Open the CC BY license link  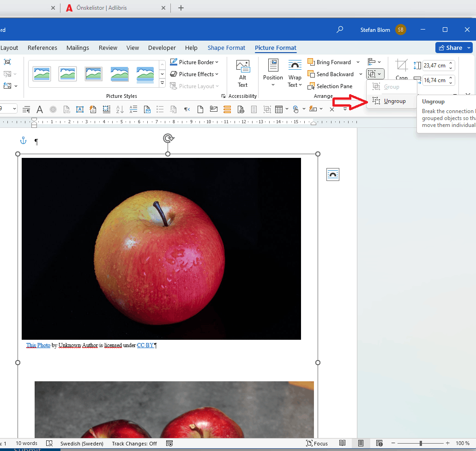click(145, 345)
